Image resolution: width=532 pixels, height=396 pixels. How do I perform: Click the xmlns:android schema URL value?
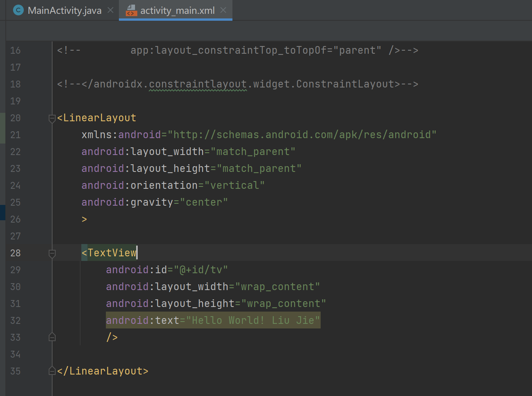coord(302,135)
